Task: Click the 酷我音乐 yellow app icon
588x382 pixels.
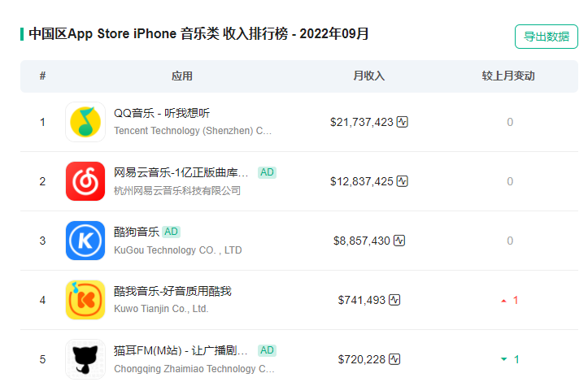Action: (x=85, y=300)
